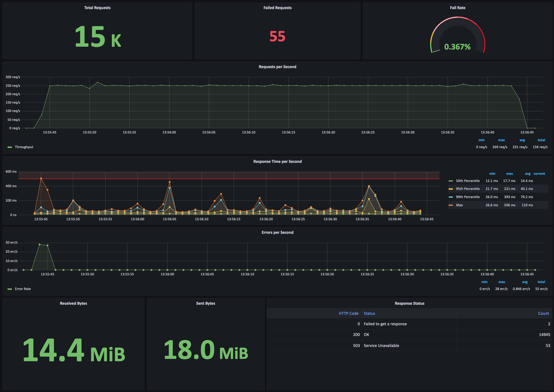The height and width of the screenshot is (392, 554).
Task: Click the 14.4 MiB received bytes value
Action: (x=74, y=350)
